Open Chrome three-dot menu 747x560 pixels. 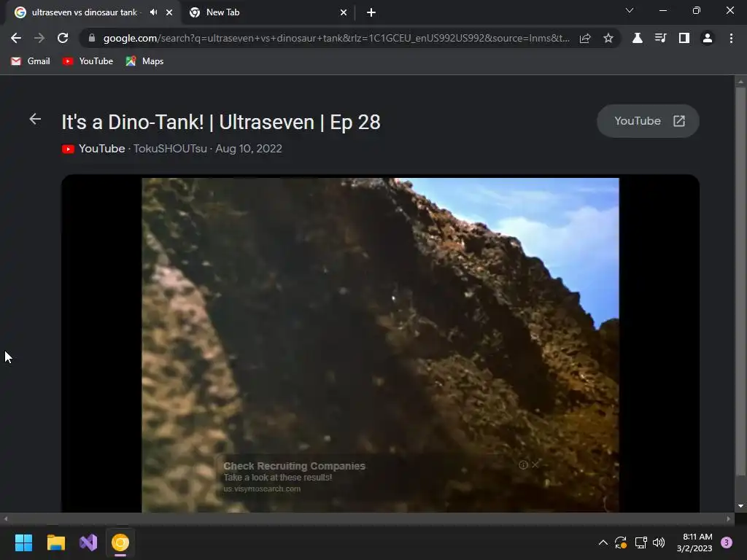(x=731, y=38)
